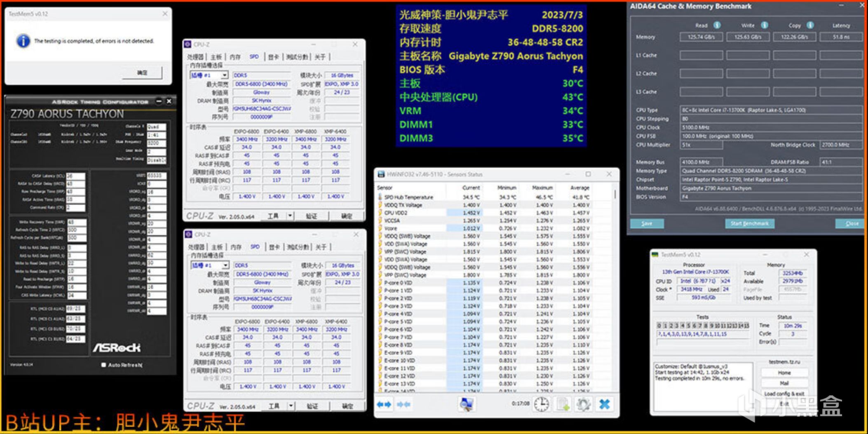Expand 工具 dropdown arrow in upper CPU-Z
Screen dimensions: 868x434
(290, 216)
